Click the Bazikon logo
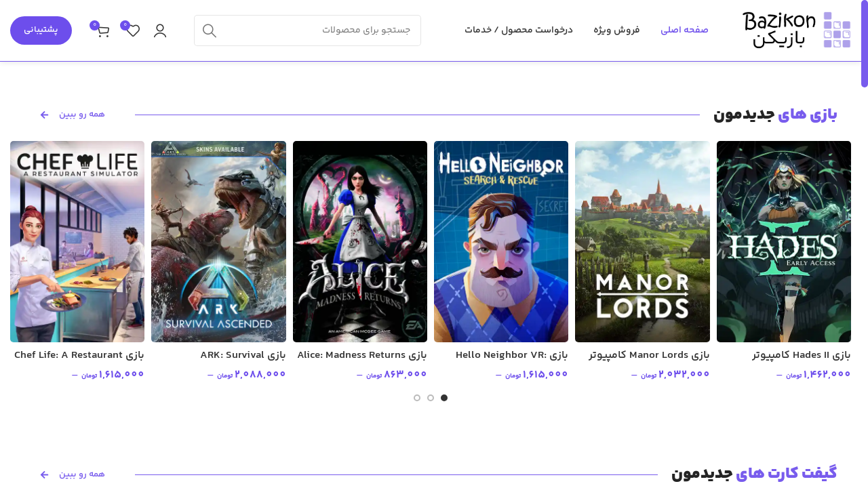This screenshot has height=488, width=868. coord(796,30)
